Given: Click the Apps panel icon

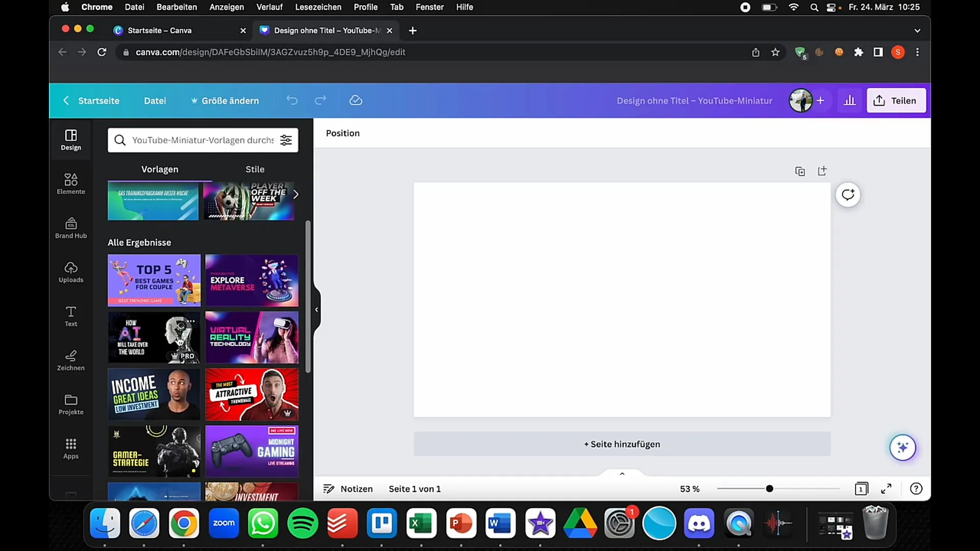Looking at the screenshot, I should pos(70,447).
